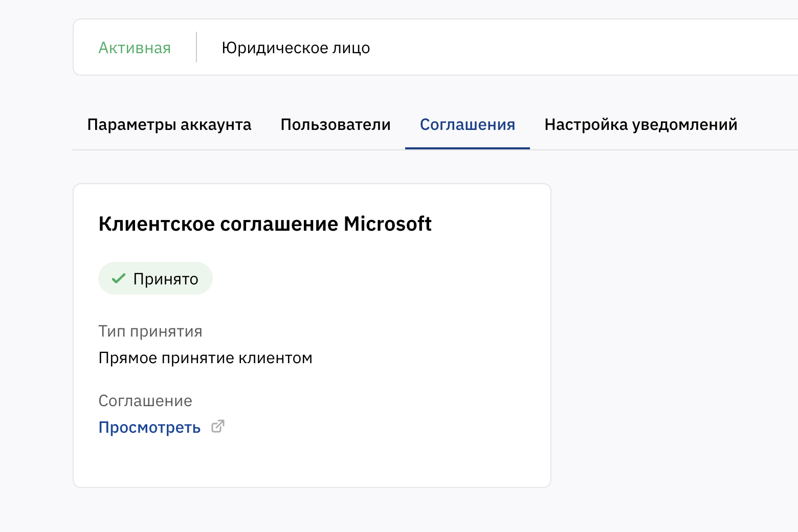Screen dimensions: 798x532
Task: Click the Клиентское соглашение Microsoft heading
Action: click(265, 224)
